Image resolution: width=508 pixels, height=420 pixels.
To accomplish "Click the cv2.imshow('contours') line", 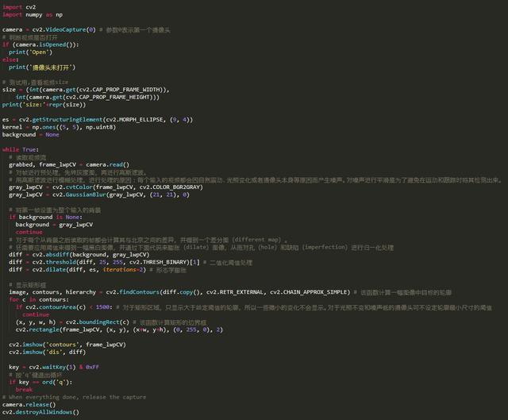I will click(67, 345).
